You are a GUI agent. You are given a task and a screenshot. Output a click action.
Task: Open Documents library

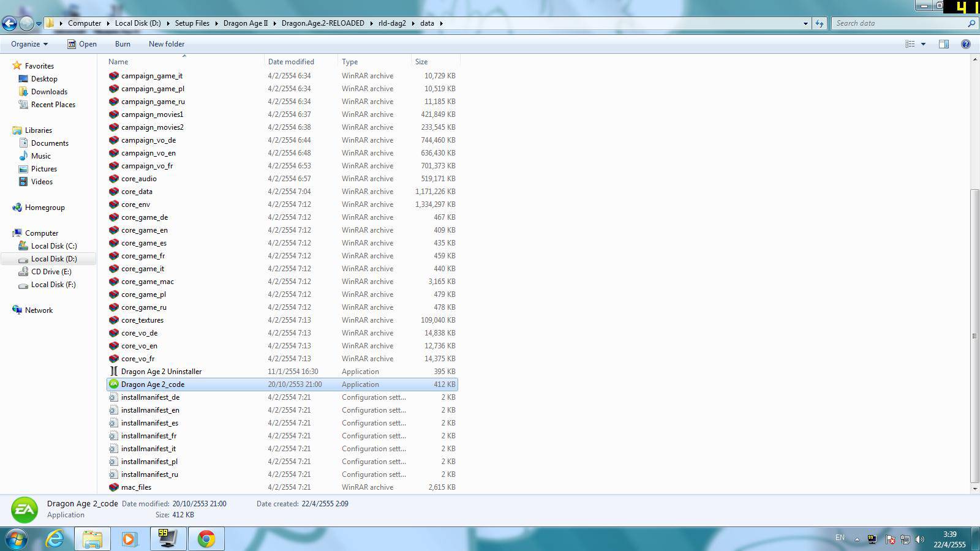point(50,143)
